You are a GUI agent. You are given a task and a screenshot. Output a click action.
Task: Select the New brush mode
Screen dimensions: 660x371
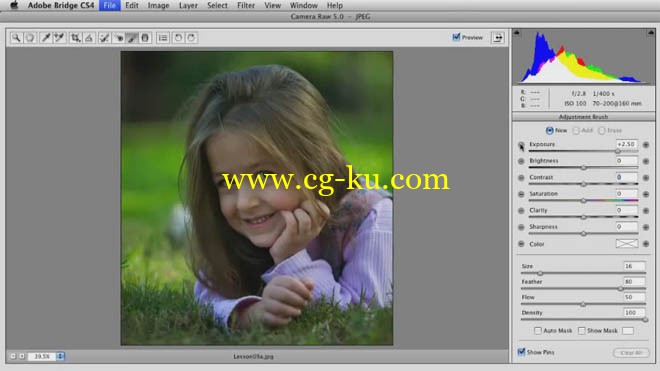(549, 131)
